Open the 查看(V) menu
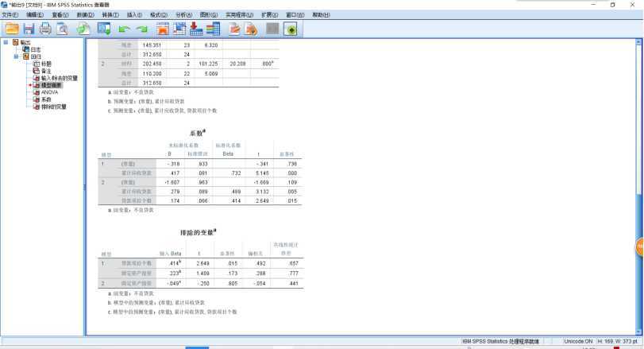 click(60, 15)
